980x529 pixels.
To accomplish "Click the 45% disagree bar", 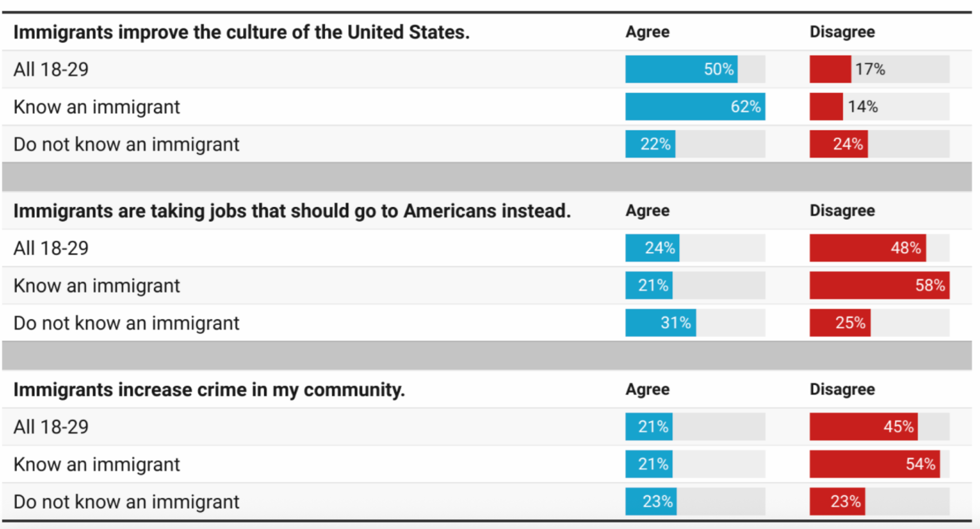I will coord(863,427).
